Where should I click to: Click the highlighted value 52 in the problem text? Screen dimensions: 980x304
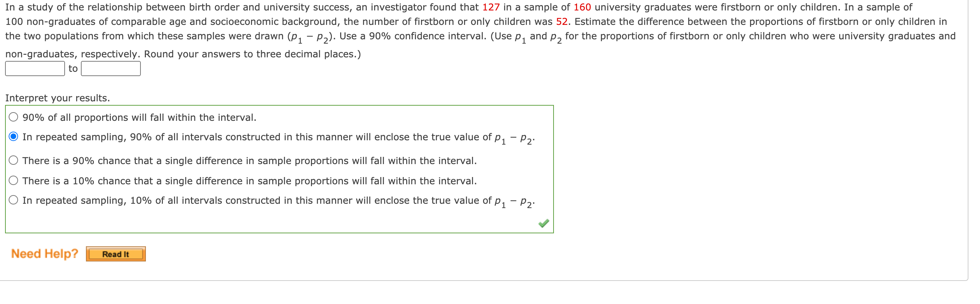[x=562, y=21]
